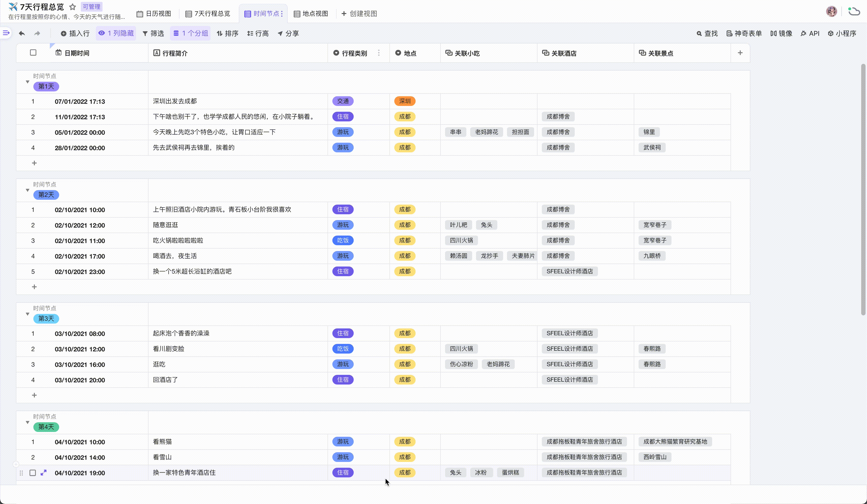Toggle the 1 列隐藏 hidden columns button
This screenshot has width=867, height=504.
click(116, 33)
